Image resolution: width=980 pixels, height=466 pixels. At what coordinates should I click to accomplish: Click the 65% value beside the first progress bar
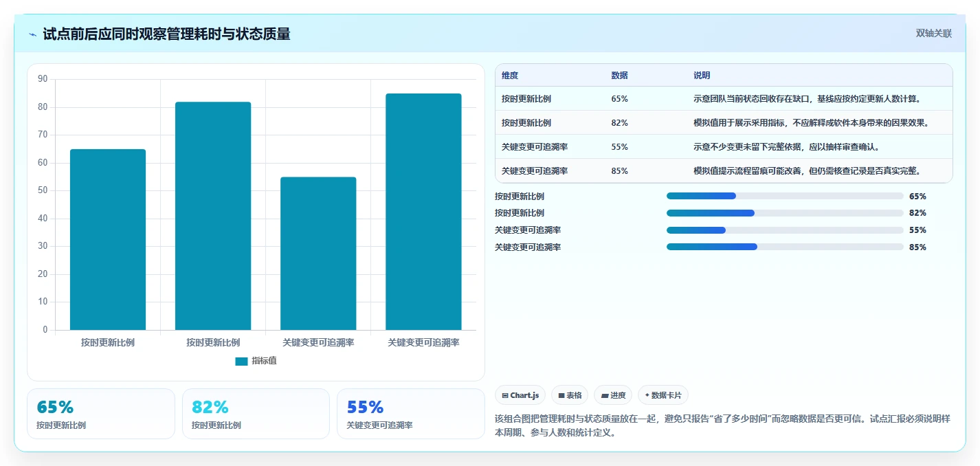[x=917, y=196]
